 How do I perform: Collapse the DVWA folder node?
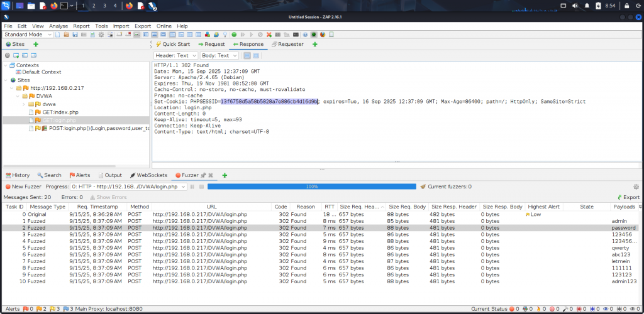click(18, 96)
